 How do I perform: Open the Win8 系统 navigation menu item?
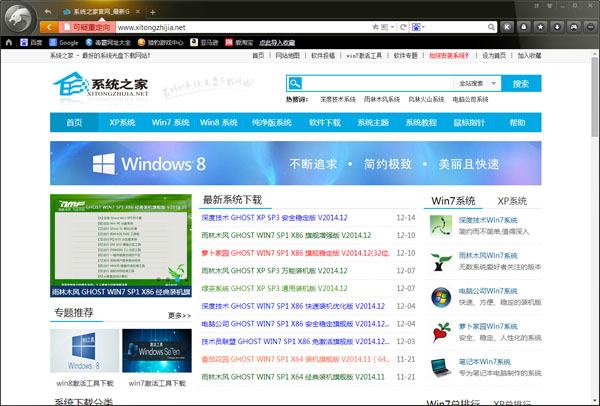tap(218, 122)
